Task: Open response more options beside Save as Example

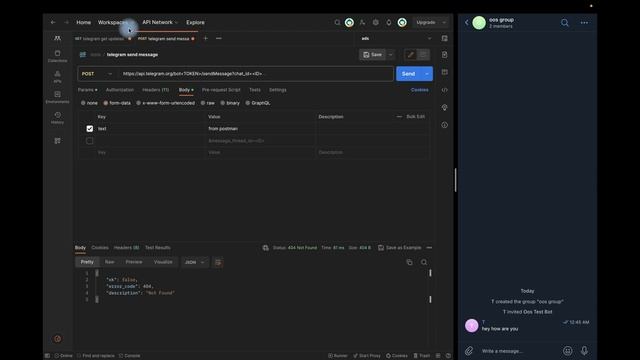Action: coord(429,248)
